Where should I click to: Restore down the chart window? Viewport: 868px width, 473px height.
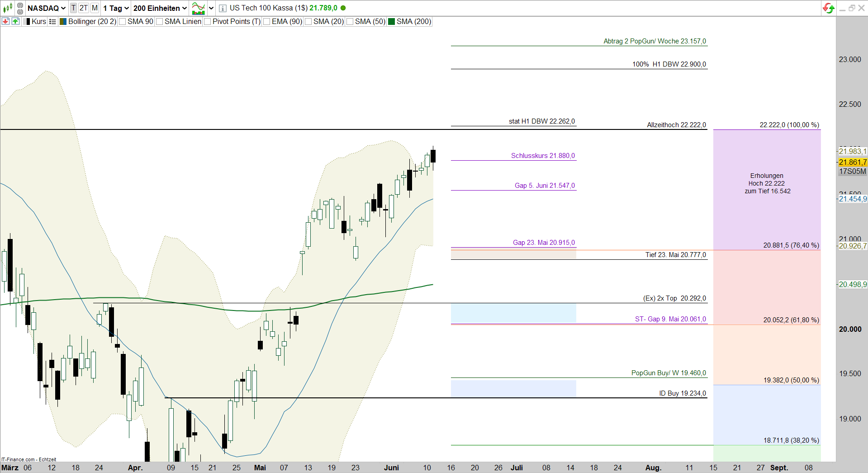point(851,8)
